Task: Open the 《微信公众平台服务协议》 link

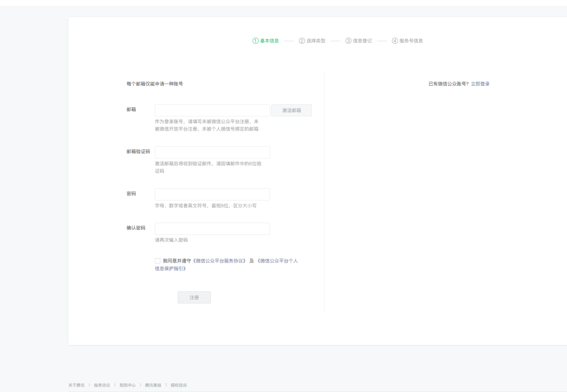Action: 219,261
